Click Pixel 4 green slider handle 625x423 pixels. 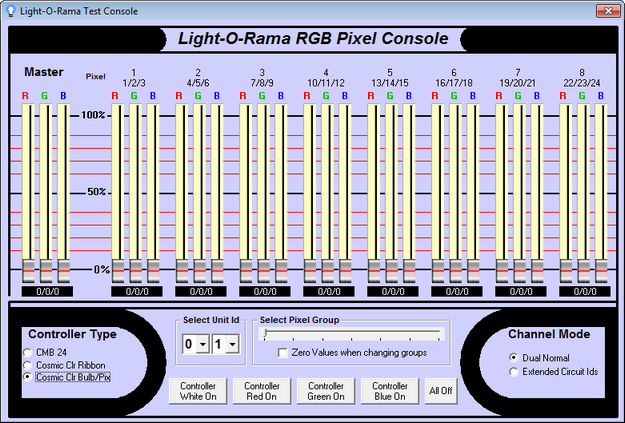click(328, 271)
